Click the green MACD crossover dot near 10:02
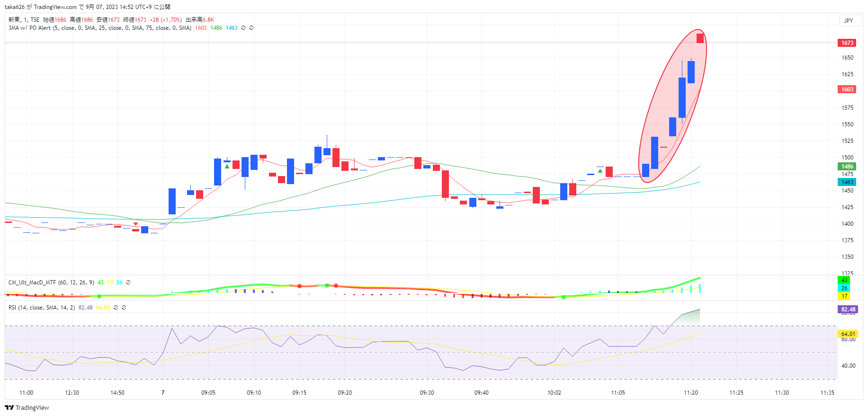 564,297
